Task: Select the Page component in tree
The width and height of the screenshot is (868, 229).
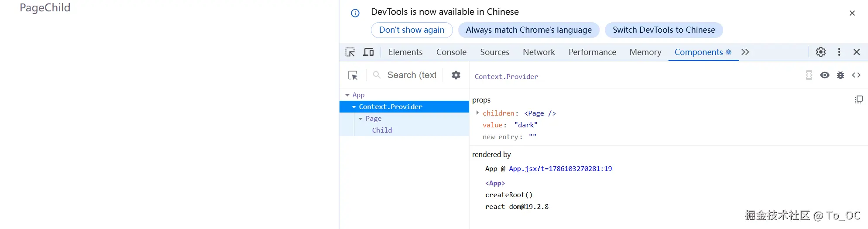Action: point(374,119)
